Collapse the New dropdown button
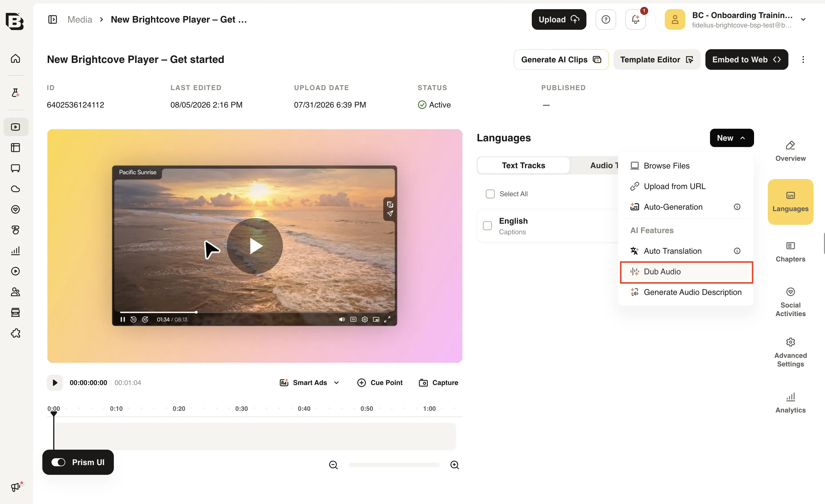 tap(731, 138)
